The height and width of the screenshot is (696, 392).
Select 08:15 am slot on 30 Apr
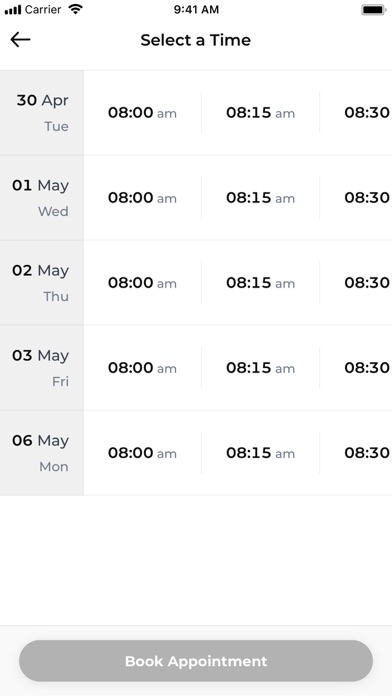[261, 113]
